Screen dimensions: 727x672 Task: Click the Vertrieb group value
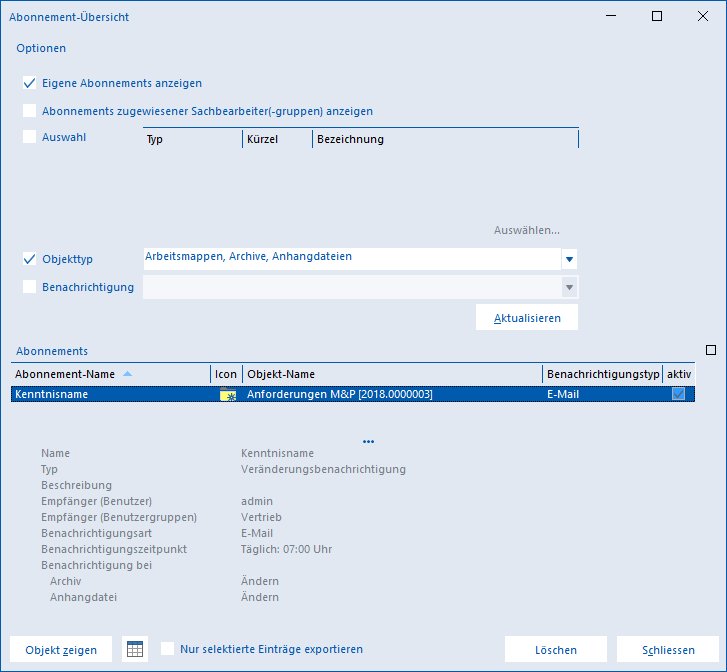261,517
